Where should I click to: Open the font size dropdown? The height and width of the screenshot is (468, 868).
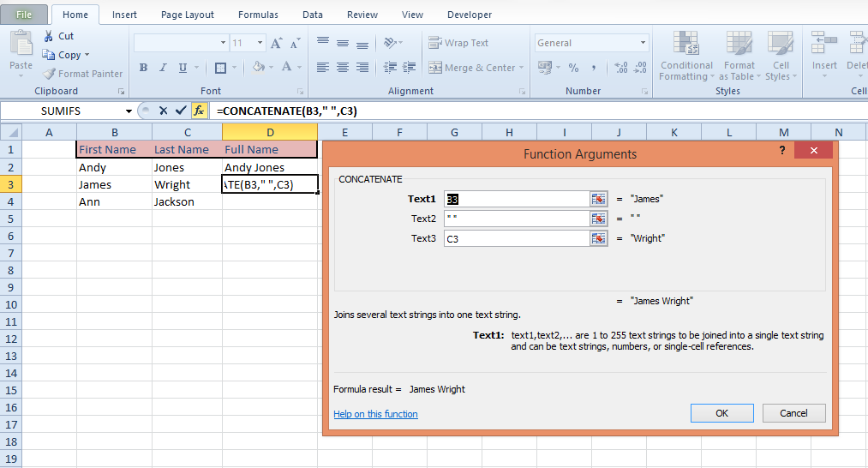pyautogui.click(x=260, y=43)
